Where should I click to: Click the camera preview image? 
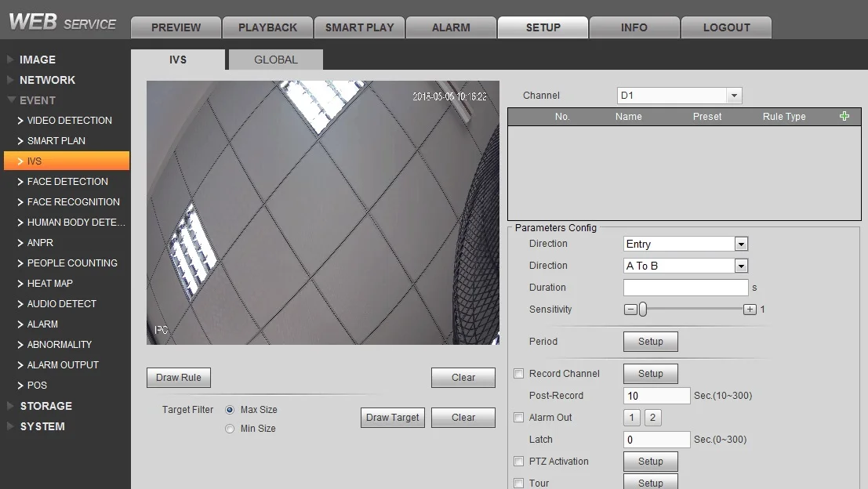(323, 213)
